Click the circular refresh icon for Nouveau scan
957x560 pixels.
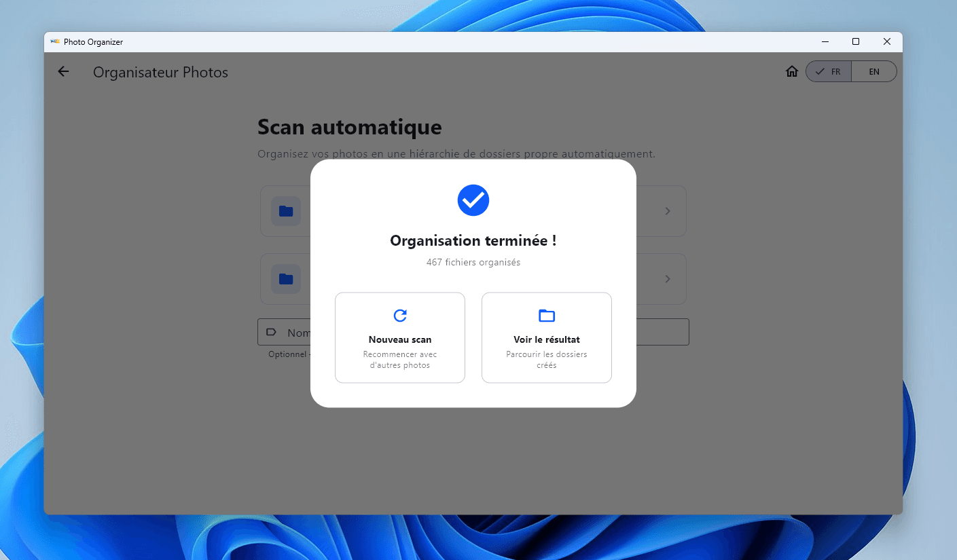point(400,316)
